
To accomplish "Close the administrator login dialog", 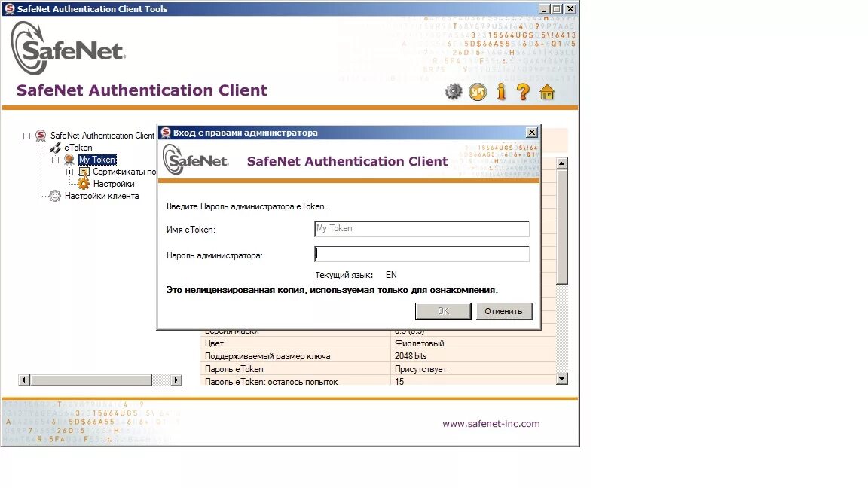I will click(x=531, y=133).
